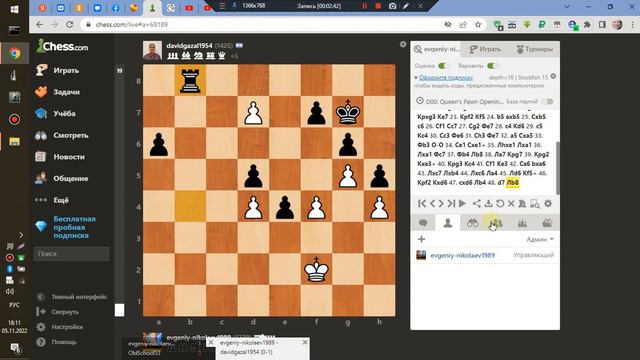Close the evgeniy-nikolaev1989 - davidgazal1954 (0-1) popup

[305, 342]
